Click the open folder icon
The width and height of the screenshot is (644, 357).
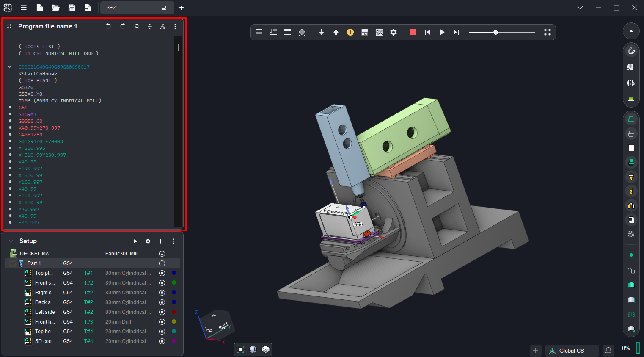pyautogui.click(x=55, y=8)
